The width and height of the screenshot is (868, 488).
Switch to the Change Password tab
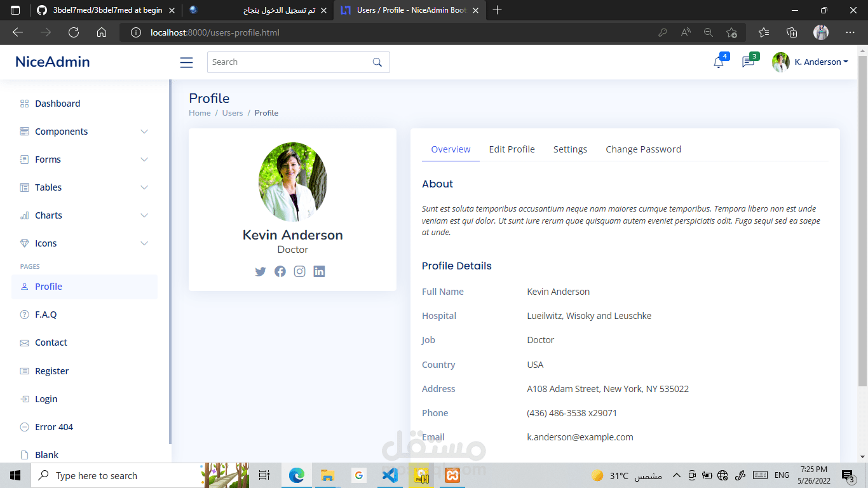point(643,149)
